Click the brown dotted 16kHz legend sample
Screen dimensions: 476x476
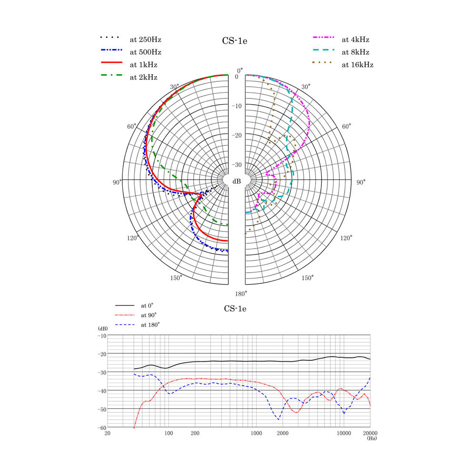[x=325, y=62]
